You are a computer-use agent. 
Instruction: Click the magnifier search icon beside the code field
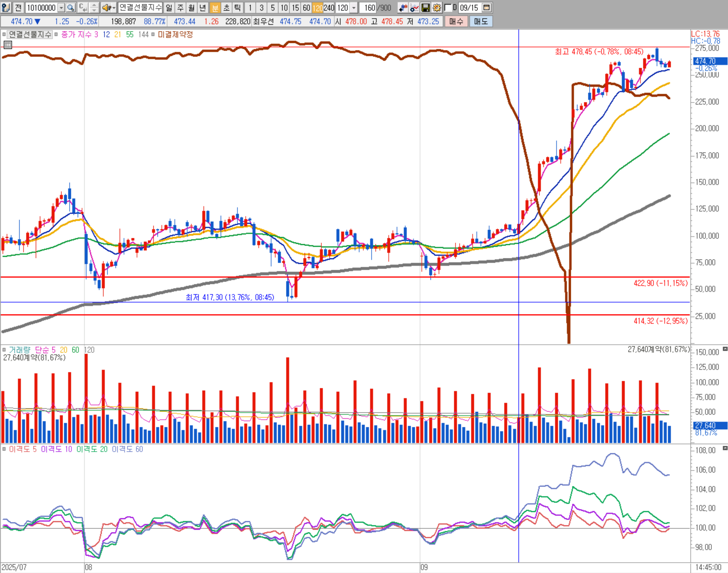coord(71,7)
